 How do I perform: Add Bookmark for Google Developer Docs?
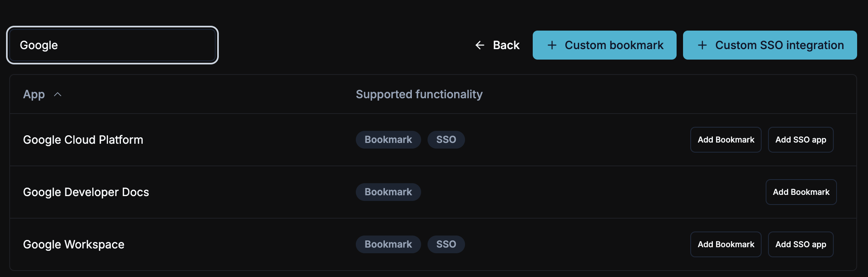(x=801, y=192)
